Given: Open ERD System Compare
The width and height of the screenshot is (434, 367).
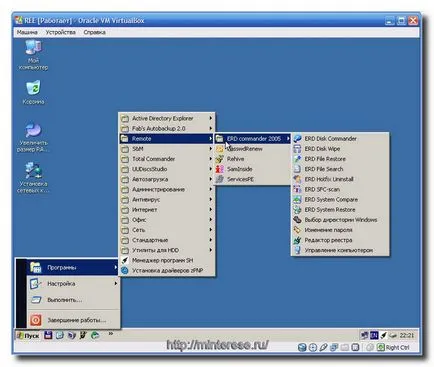Looking at the screenshot, I should tap(340, 199).
